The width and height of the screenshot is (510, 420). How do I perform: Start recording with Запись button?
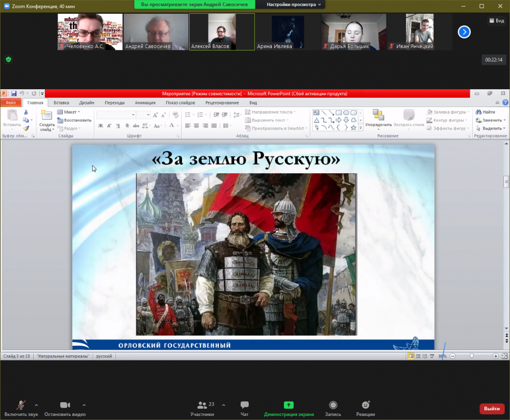[333, 405]
